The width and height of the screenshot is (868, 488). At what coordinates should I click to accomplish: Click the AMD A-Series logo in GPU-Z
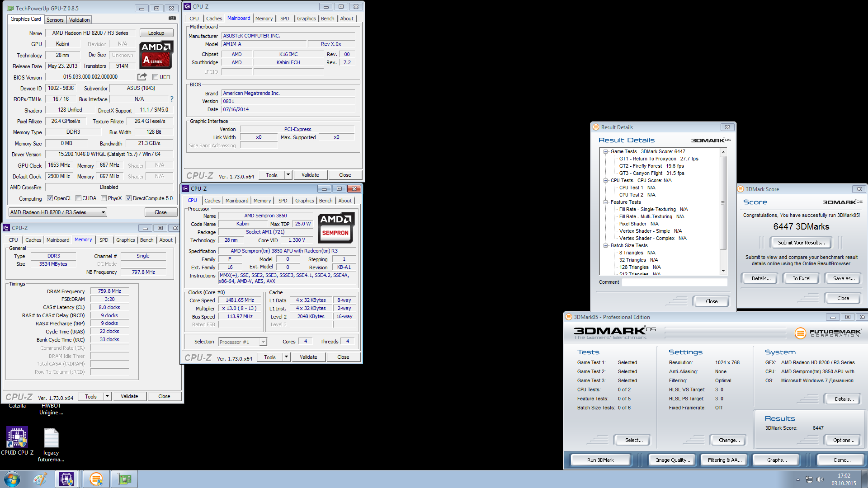click(156, 55)
